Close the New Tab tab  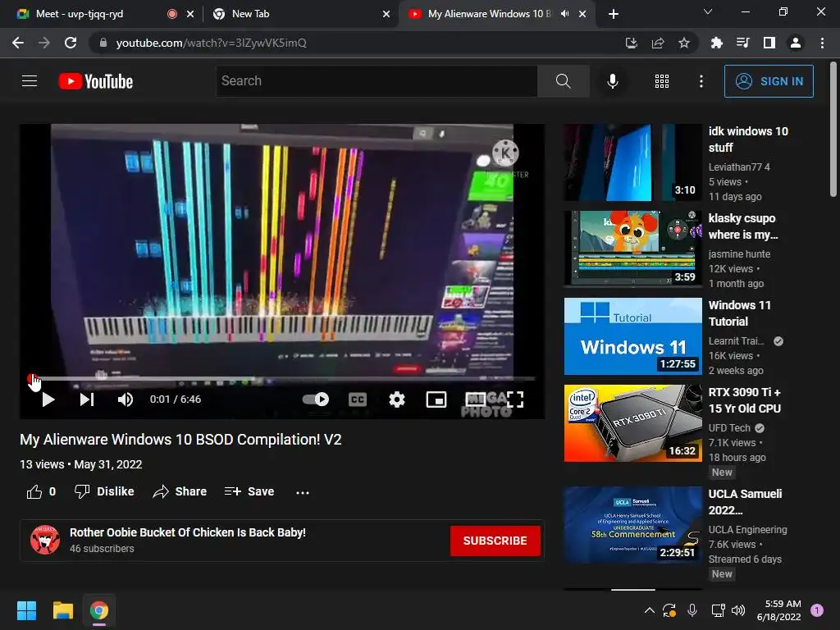[386, 14]
